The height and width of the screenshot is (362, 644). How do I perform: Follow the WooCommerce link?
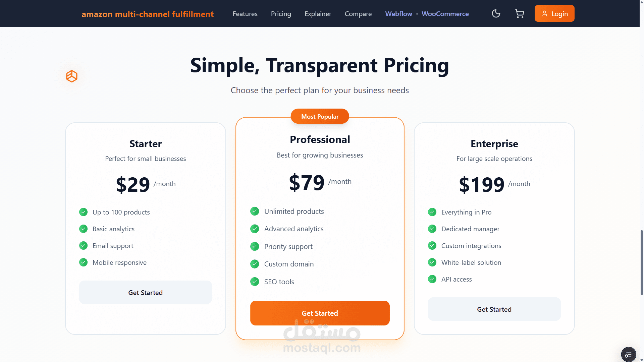click(445, 14)
